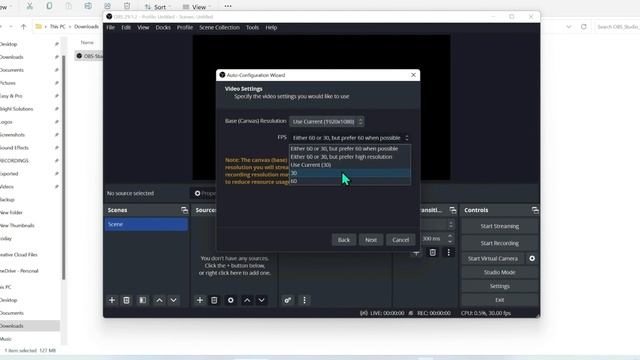Viewport: 640px width, 360px height.
Task: Open the Help menu
Action: 271,27
